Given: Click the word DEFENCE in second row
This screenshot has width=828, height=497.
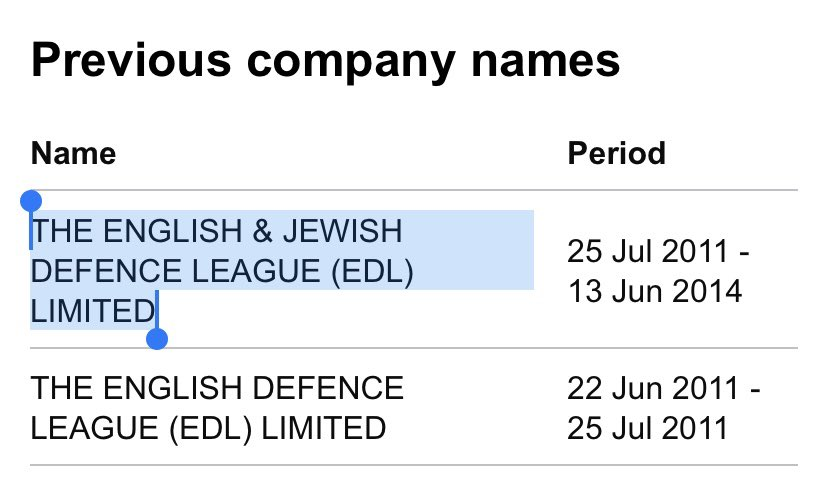Looking at the screenshot, I should [x=328, y=388].
